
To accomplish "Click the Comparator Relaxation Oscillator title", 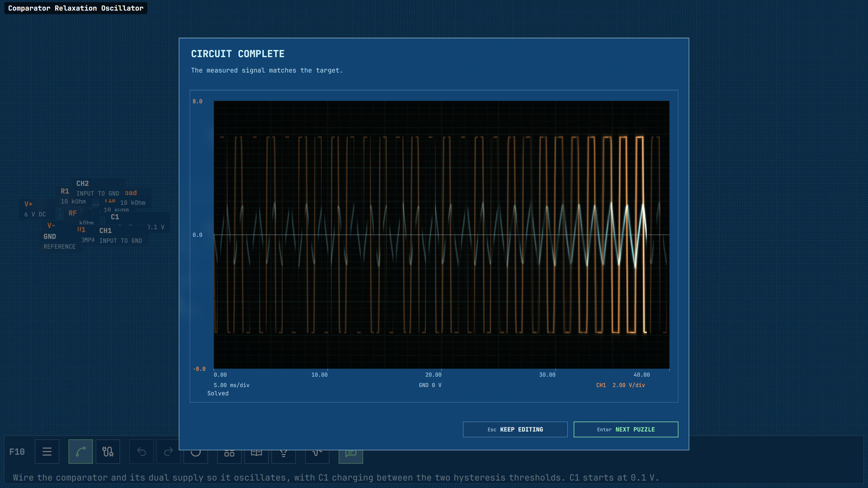I will tap(76, 8).
